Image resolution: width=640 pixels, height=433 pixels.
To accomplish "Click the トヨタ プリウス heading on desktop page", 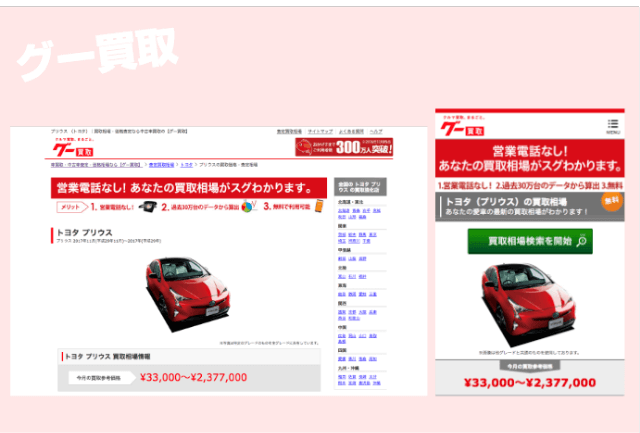I will (x=84, y=232).
